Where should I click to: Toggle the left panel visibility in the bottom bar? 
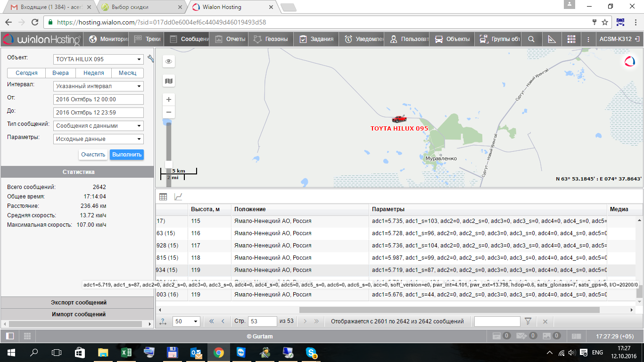pos(10,336)
